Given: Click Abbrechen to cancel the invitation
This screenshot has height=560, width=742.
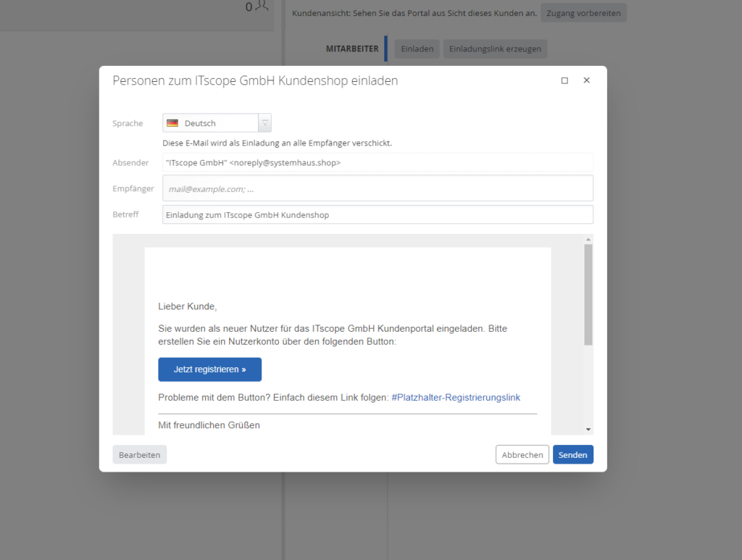Looking at the screenshot, I should point(522,454).
